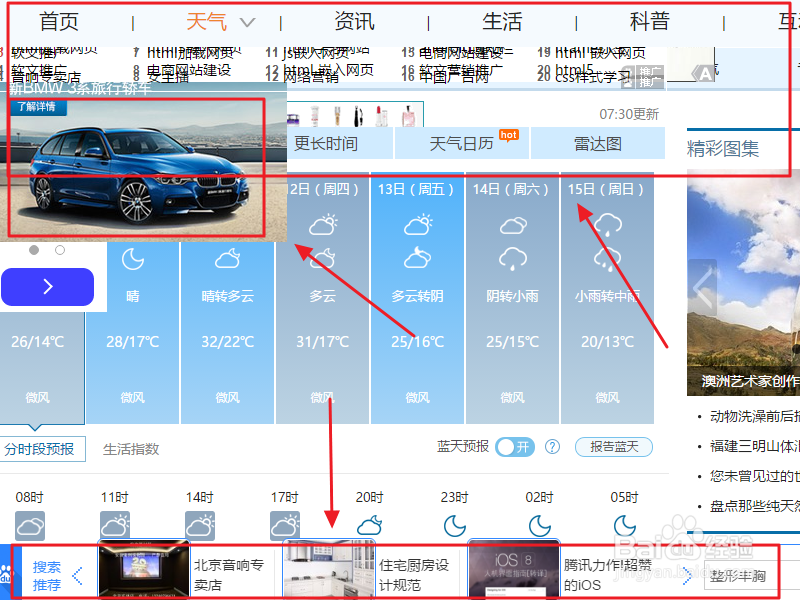Click the 搜索推荐 label

click(46, 576)
